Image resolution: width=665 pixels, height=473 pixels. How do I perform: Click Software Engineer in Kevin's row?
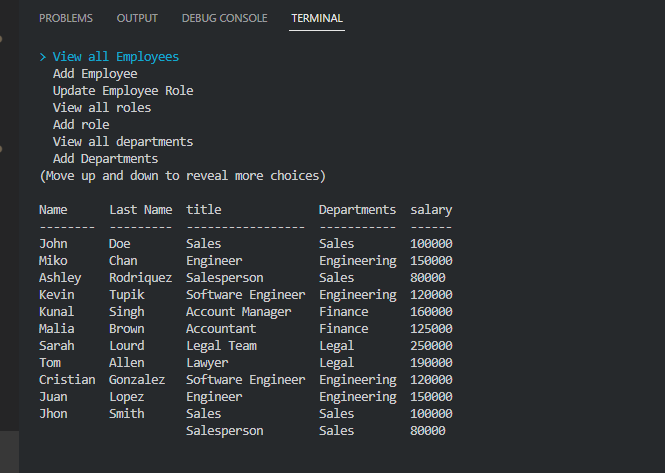246,295
